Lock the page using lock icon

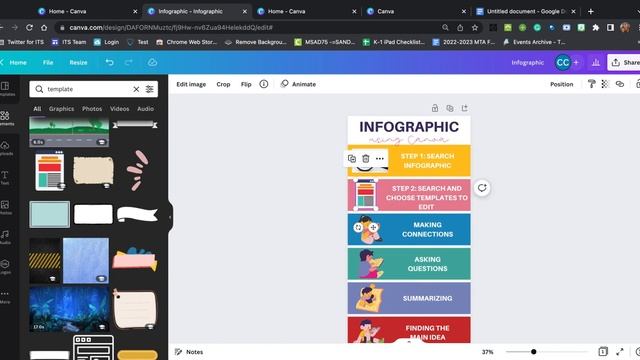click(435, 108)
